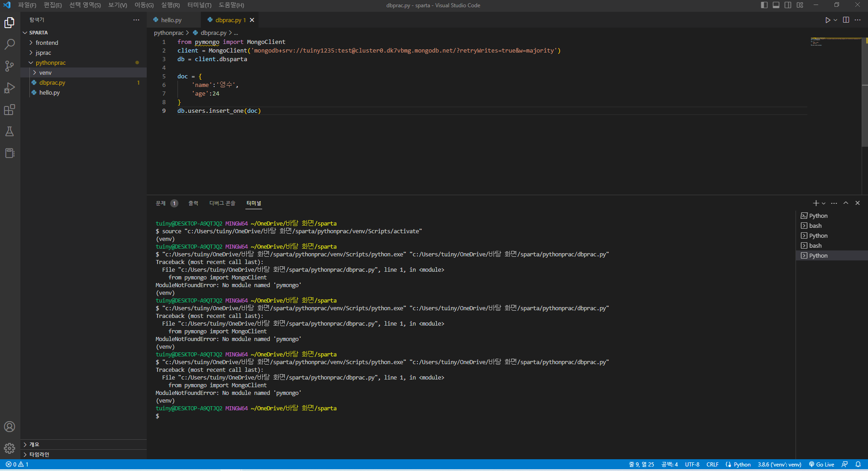Switch to the hello.py editor tab
868x471 pixels.
point(173,20)
